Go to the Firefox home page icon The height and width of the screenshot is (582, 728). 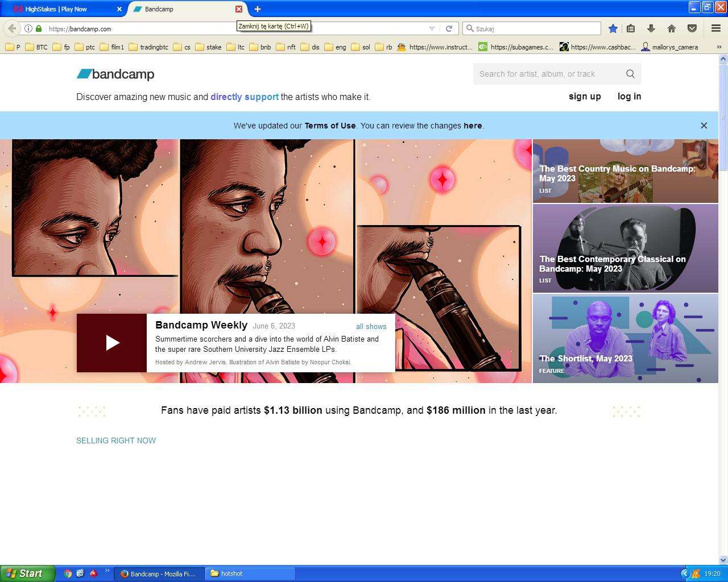(x=672, y=28)
